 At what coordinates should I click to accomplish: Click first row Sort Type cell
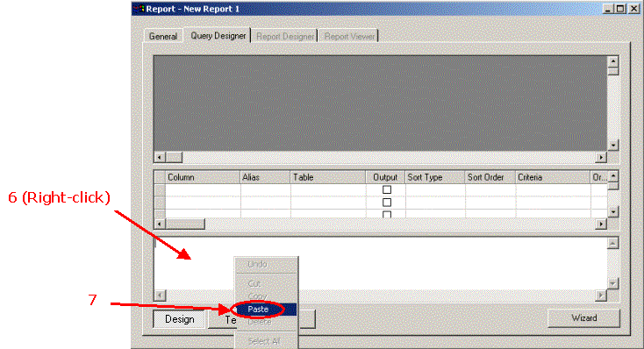coord(434,189)
